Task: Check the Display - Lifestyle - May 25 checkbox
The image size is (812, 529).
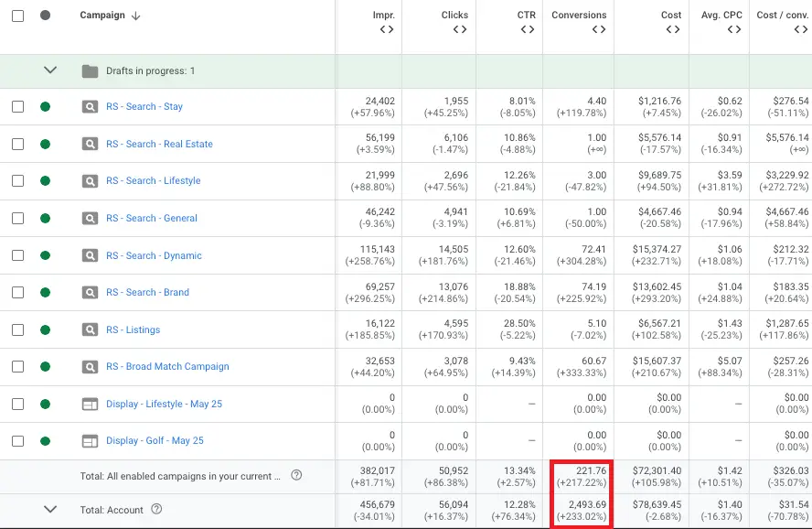Action: 17,404
